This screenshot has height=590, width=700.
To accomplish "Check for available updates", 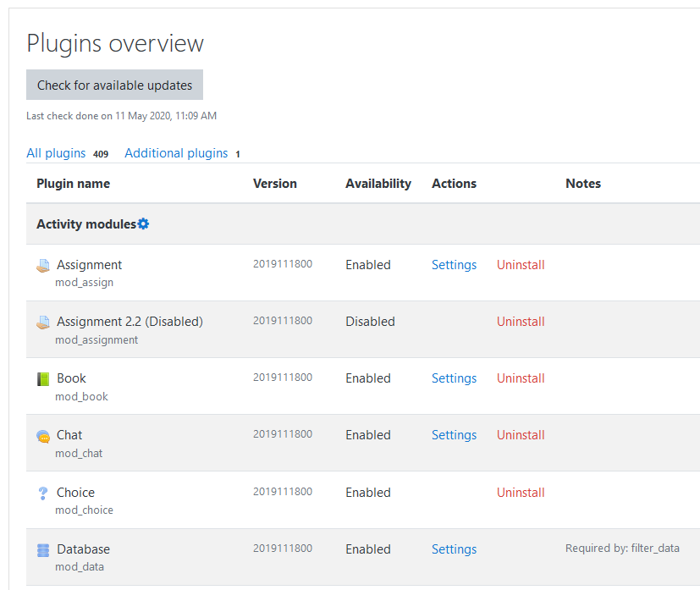I will pos(115,85).
